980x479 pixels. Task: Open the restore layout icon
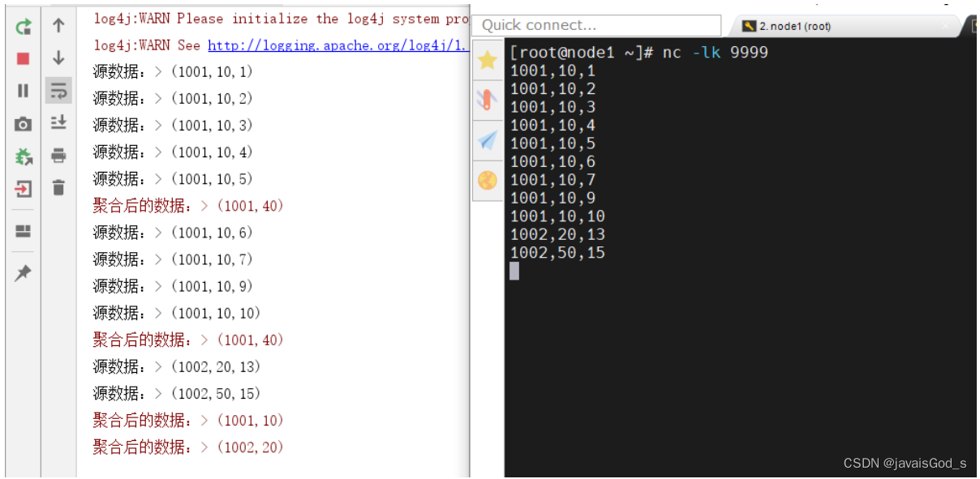coord(24,232)
